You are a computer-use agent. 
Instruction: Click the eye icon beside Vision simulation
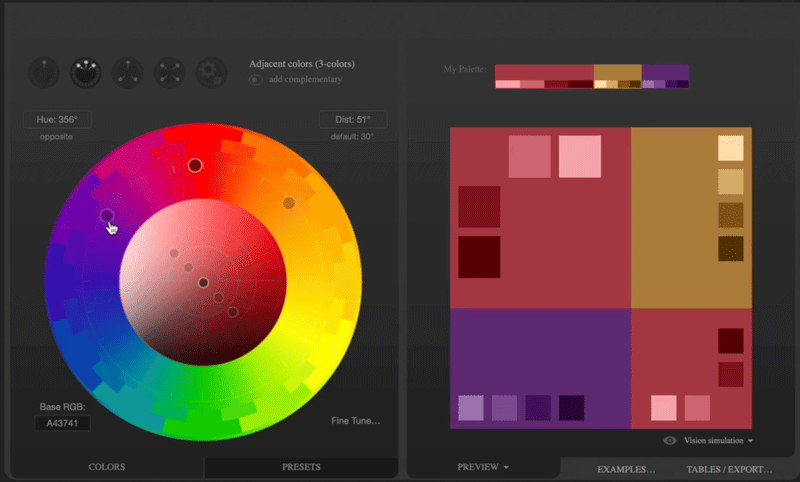[670, 440]
